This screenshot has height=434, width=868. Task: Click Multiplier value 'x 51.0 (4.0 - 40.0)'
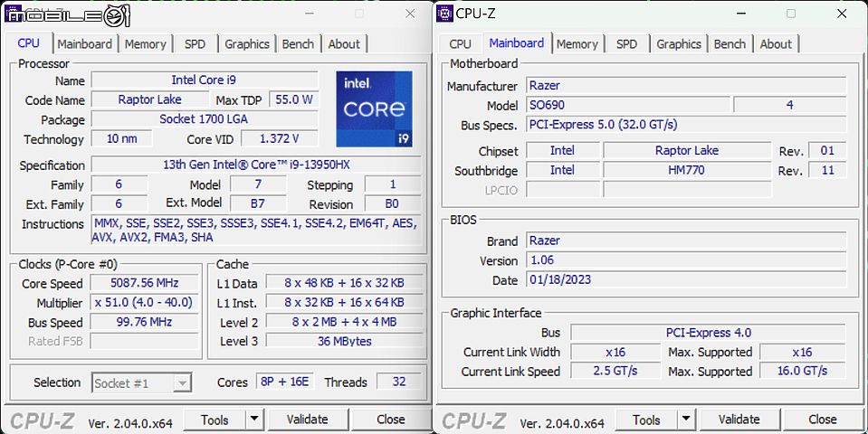tap(145, 302)
